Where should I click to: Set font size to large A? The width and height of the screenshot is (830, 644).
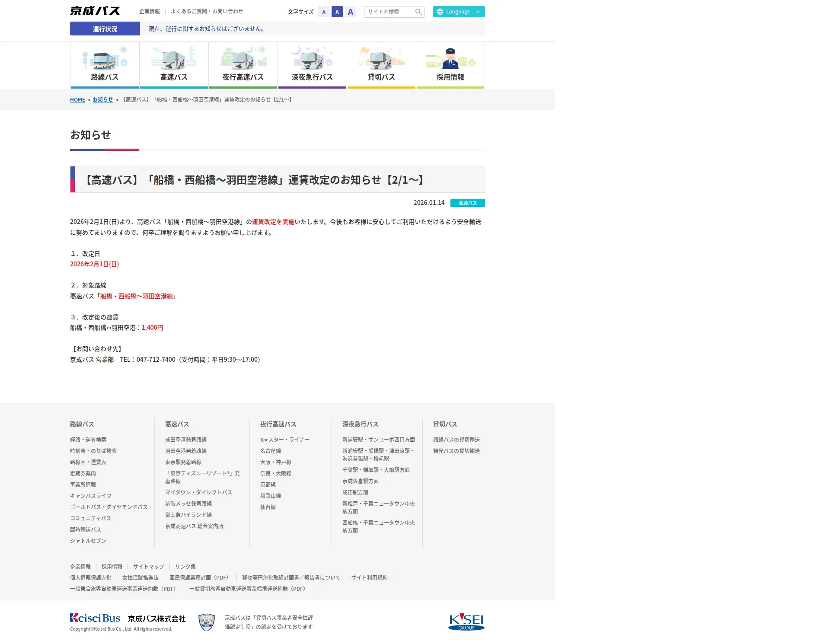pyautogui.click(x=351, y=12)
